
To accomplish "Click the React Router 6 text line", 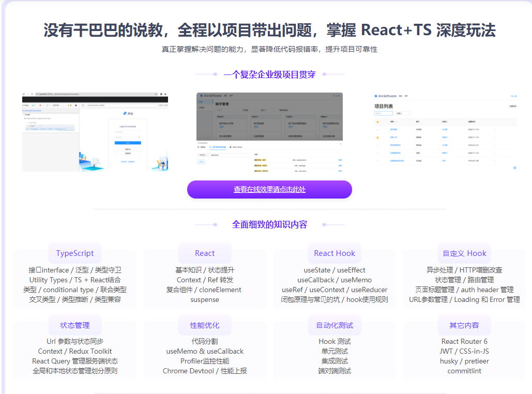I will pyautogui.click(x=464, y=341).
